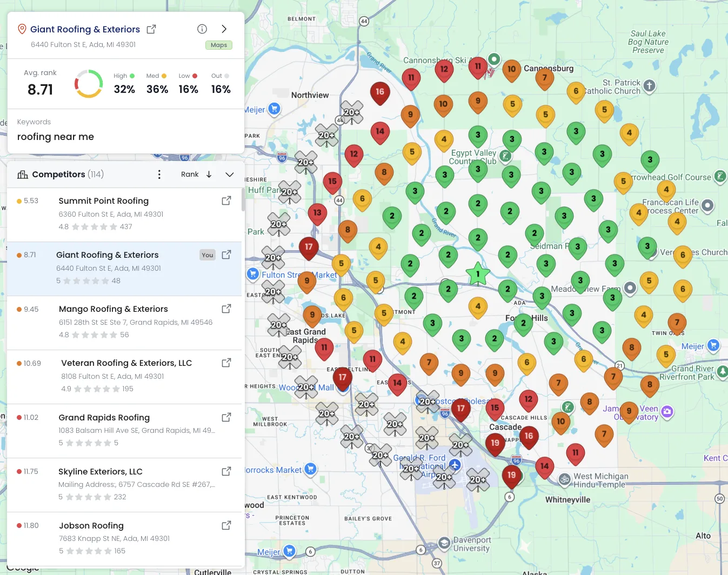Open external link in highlighted Giant Roofing row
This screenshot has height=575, width=728.
[x=226, y=255]
